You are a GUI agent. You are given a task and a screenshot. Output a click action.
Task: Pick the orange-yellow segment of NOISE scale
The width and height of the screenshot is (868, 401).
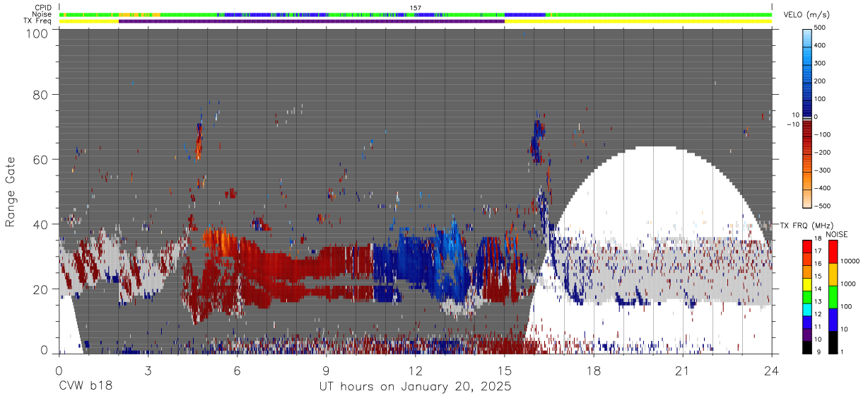point(833,274)
